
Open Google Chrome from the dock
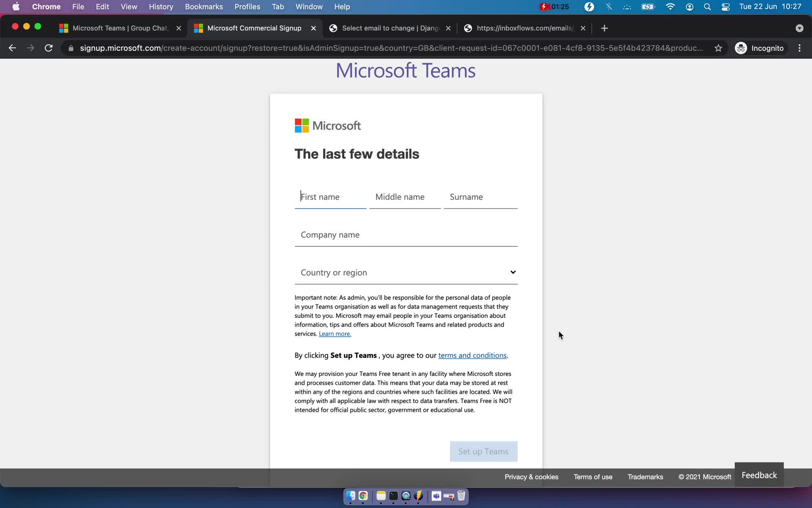coord(363,496)
